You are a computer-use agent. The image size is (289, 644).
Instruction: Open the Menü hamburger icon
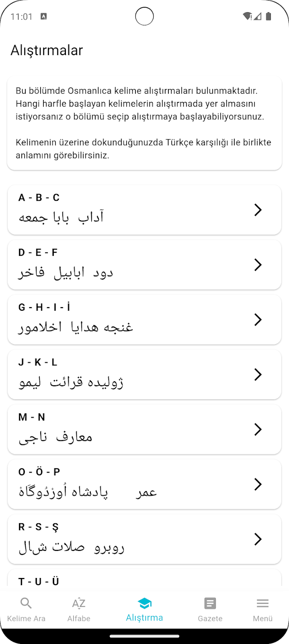[x=263, y=603]
